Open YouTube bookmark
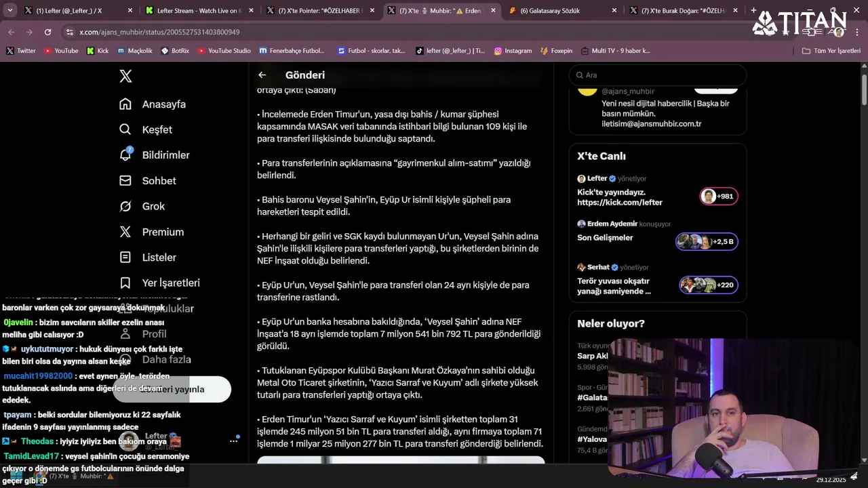Image resolution: width=868 pixels, height=488 pixels. [61, 51]
